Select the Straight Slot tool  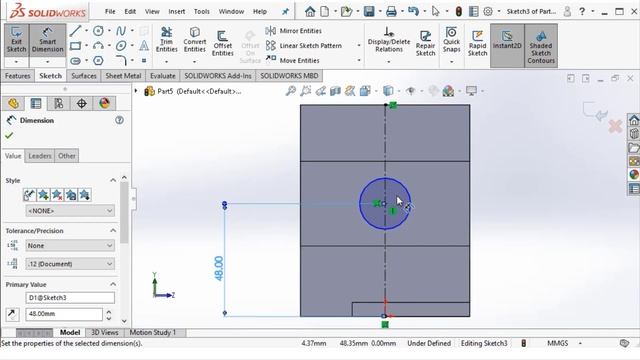pos(76,61)
